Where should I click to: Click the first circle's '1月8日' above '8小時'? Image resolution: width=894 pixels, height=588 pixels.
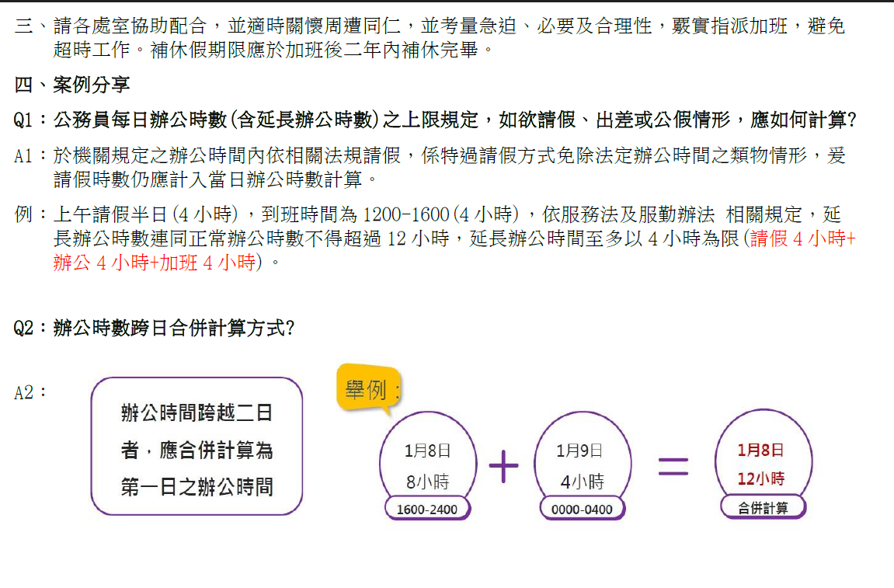pos(428,451)
